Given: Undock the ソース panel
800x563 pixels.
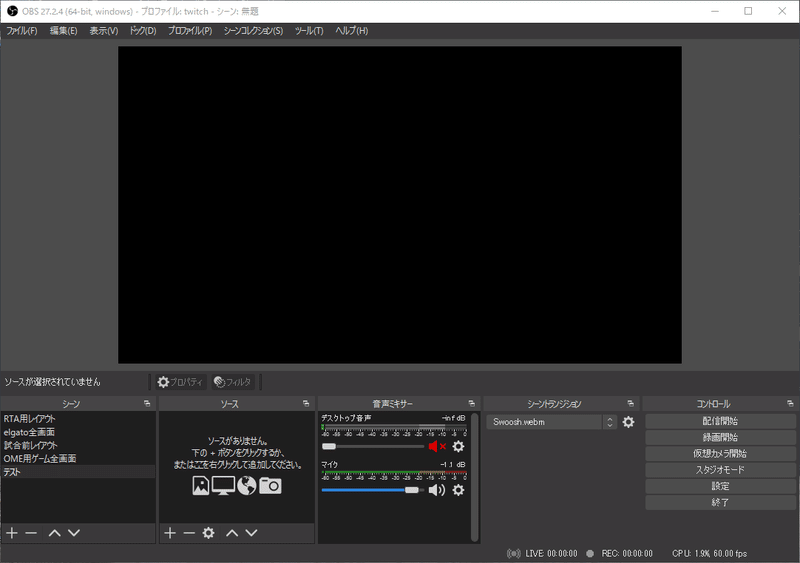Looking at the screenshot, I should point(306,403).
